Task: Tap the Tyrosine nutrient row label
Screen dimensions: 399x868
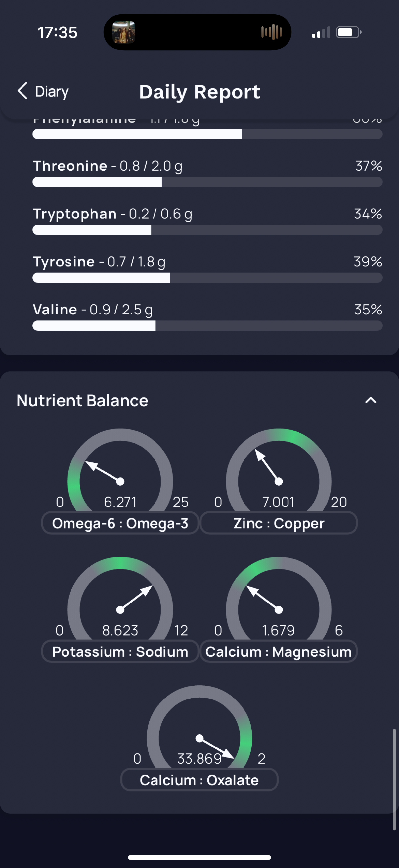Action: [99, 262]
